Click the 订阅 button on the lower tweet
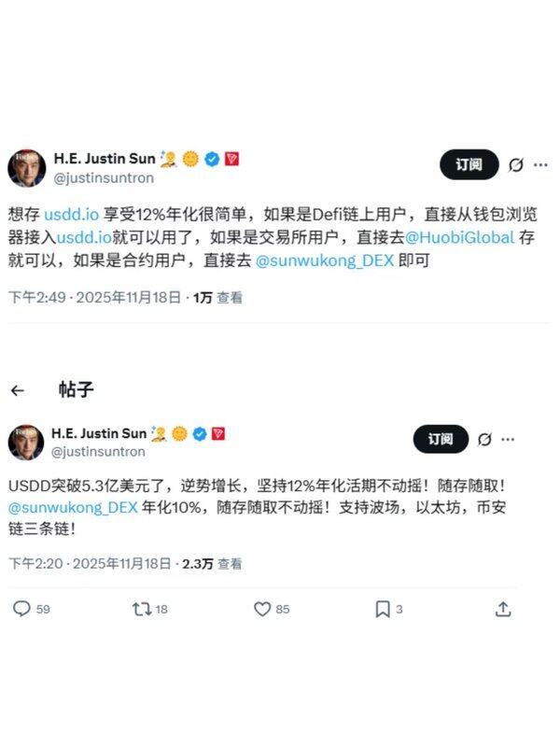Image resolution: width=560 pixels, height=747 pixels. click(x=441, y=439)
